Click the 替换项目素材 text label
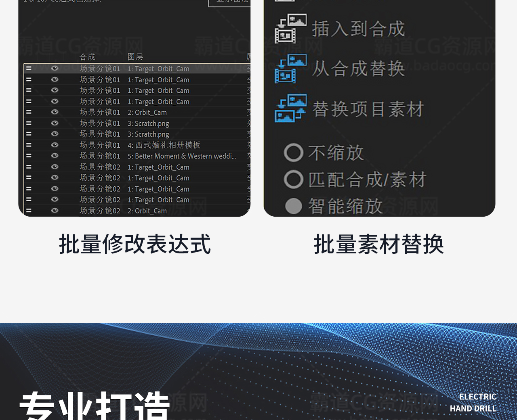Image resolution: width=517 pixels, height=420 pixels. (x=368, y=109)
